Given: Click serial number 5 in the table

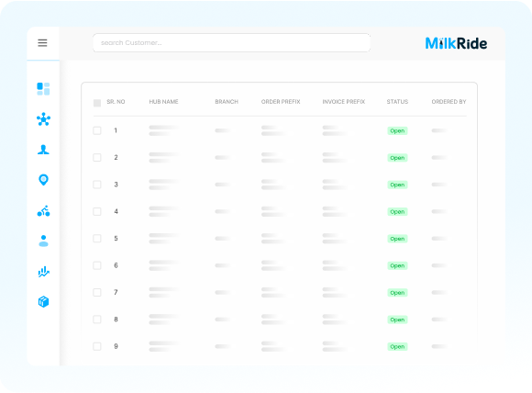Looking at the screenshot, I should tap(116, 239).
